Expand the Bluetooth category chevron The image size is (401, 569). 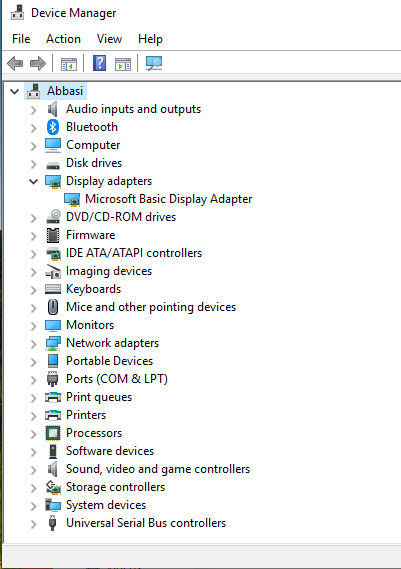pos(34,128)
